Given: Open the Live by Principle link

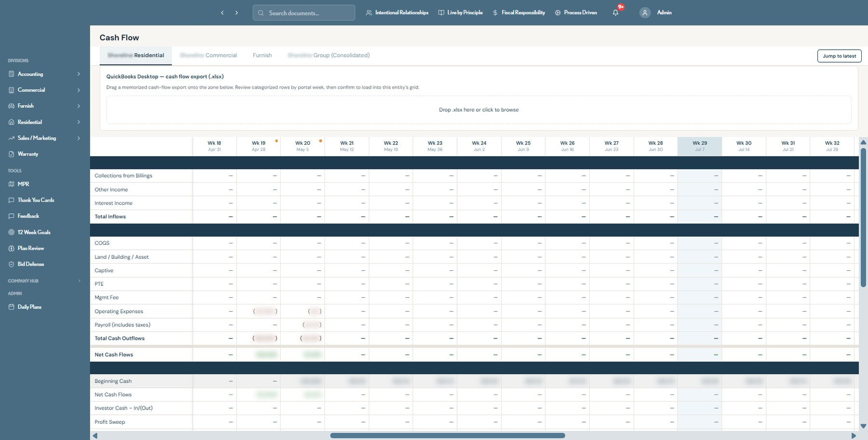Looking at the screenshot, I should 461,13.
